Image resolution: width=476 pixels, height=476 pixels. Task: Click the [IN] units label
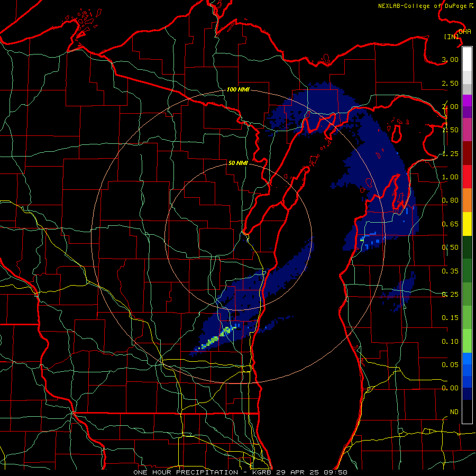(x=451, y=36)
